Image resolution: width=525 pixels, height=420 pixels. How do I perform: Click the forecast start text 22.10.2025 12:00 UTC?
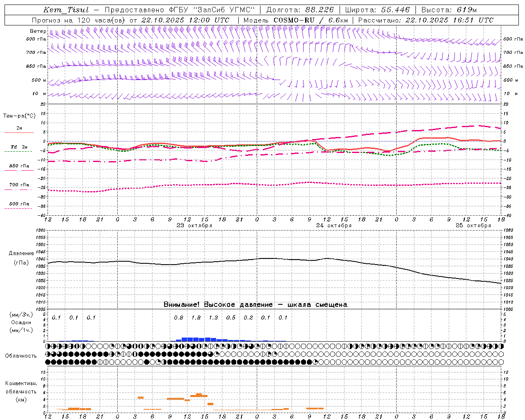(185, 20)
